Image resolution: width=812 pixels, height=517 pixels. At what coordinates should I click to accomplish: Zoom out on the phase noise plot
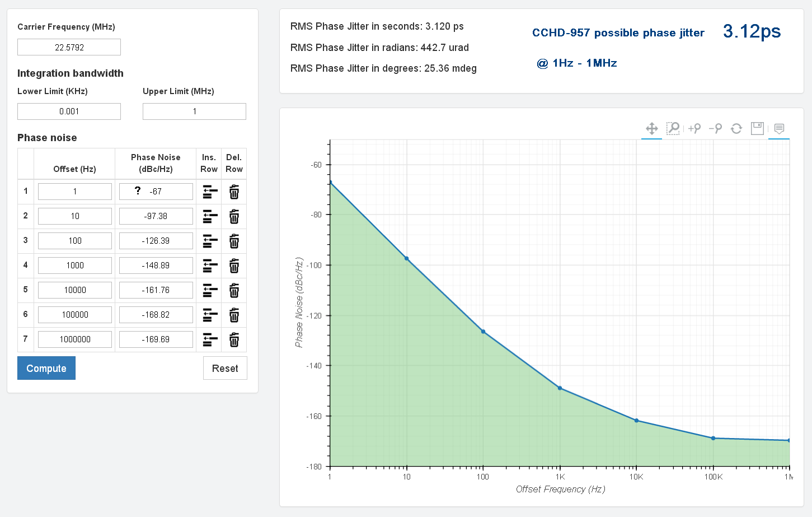point(715,129)
